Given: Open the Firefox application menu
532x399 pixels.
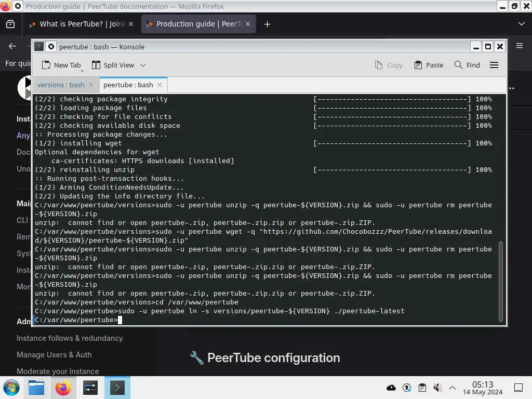Looking at the screenshot, I should point(520,46).
